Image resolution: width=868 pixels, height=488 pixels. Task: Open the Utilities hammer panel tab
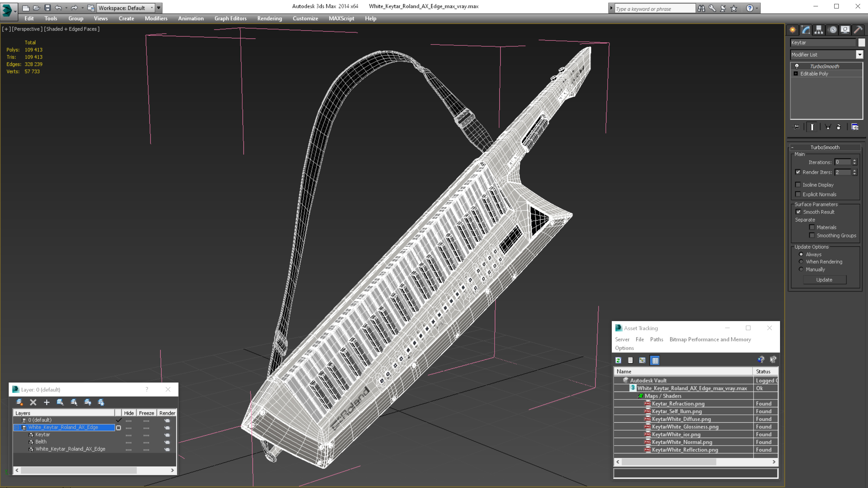point(858,30)
